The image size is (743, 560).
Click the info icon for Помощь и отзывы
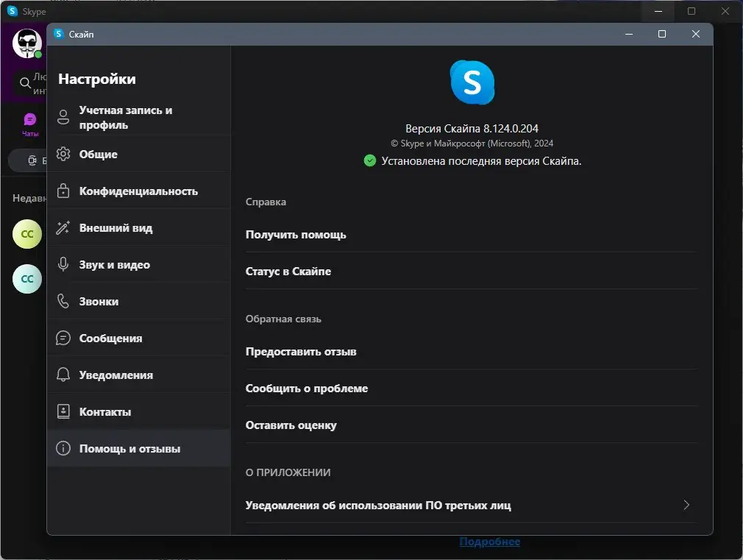pos(63,448)
